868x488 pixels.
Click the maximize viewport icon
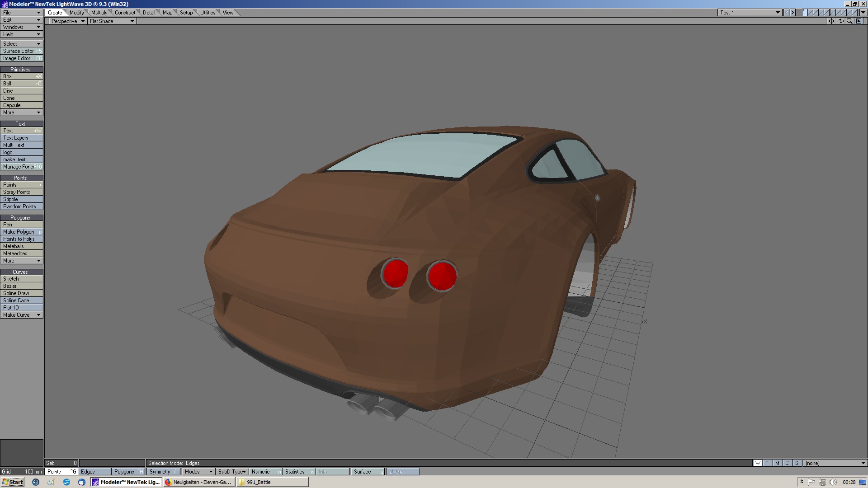pos(859,21)
